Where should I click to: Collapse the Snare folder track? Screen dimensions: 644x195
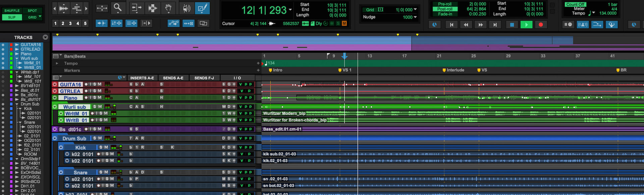click(61, 172)
